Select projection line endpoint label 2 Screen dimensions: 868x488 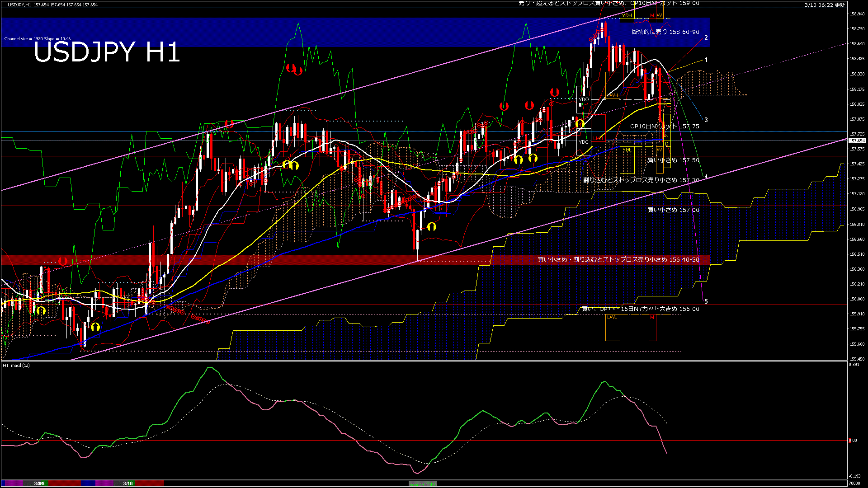point(706,38)
